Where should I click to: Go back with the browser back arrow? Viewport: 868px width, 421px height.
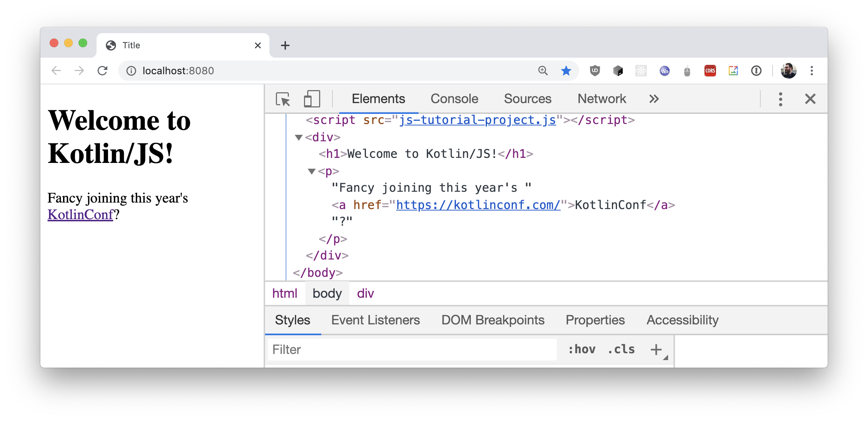(56, 71)
